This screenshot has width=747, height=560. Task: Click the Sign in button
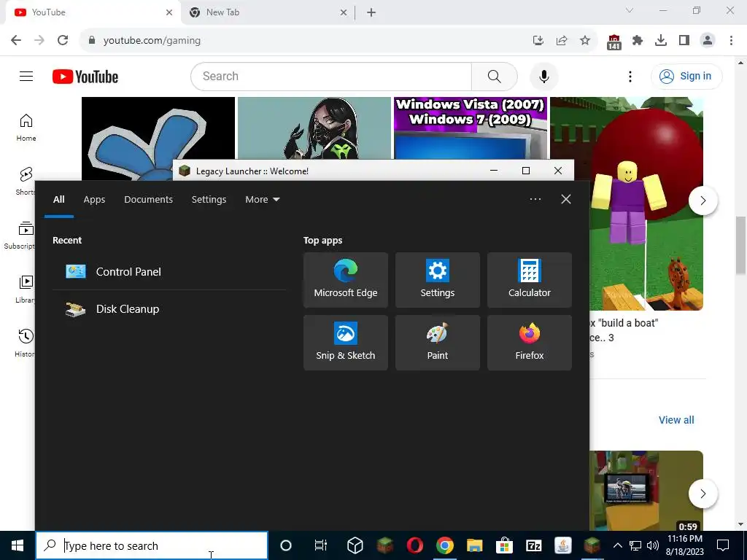point(686,76)
